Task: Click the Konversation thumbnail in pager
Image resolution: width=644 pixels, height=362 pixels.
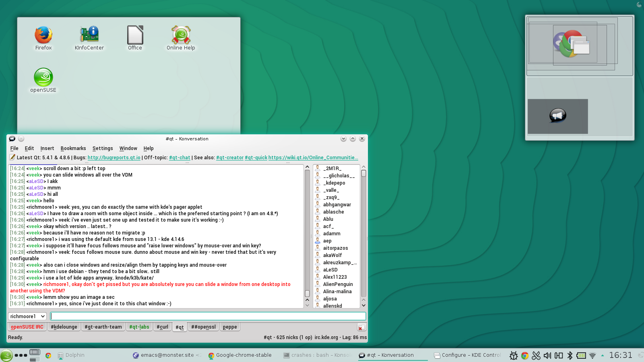Action: 558,116
